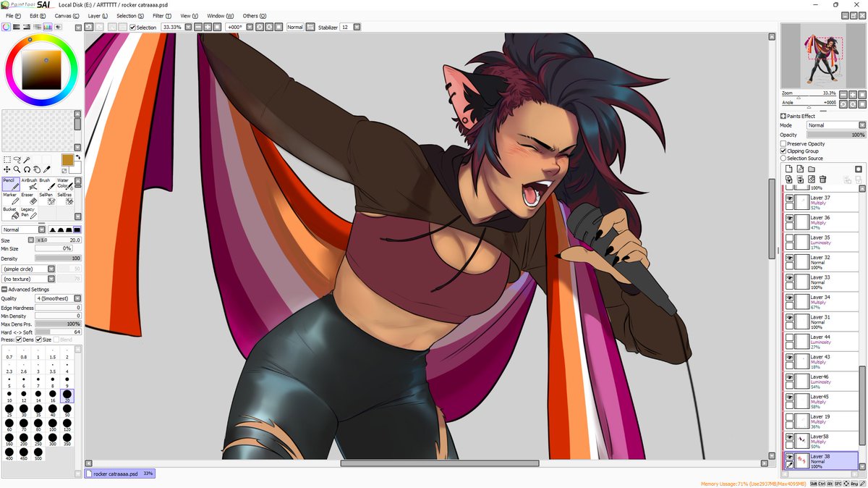This screenshot has width=868, height=488.
Task: Switch to rocker catraaaa.psd document tab
Action: (x=119, y=474)
